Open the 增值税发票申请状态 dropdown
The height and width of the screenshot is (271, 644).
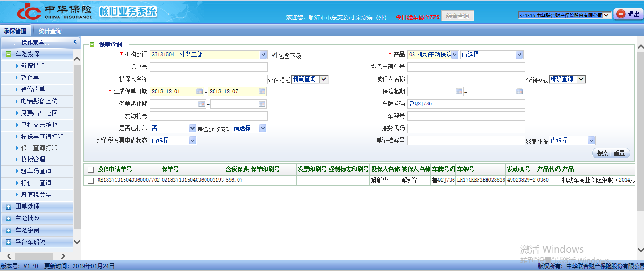tap(192, 141)
